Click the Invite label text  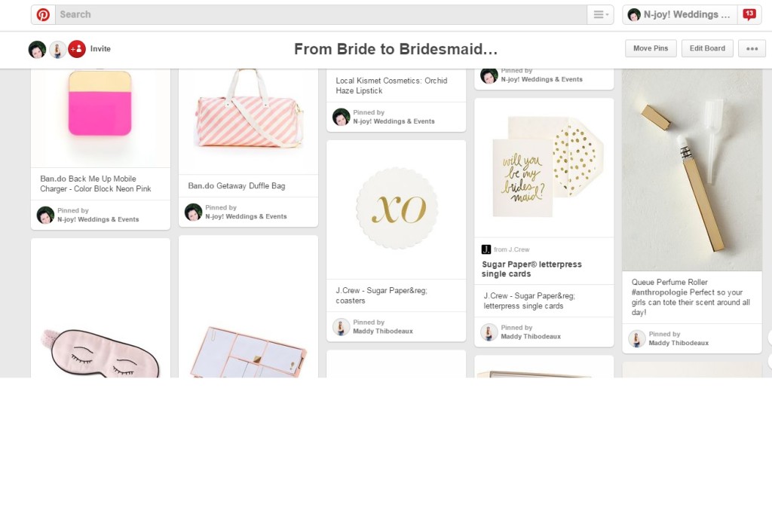tap(100, 49)
